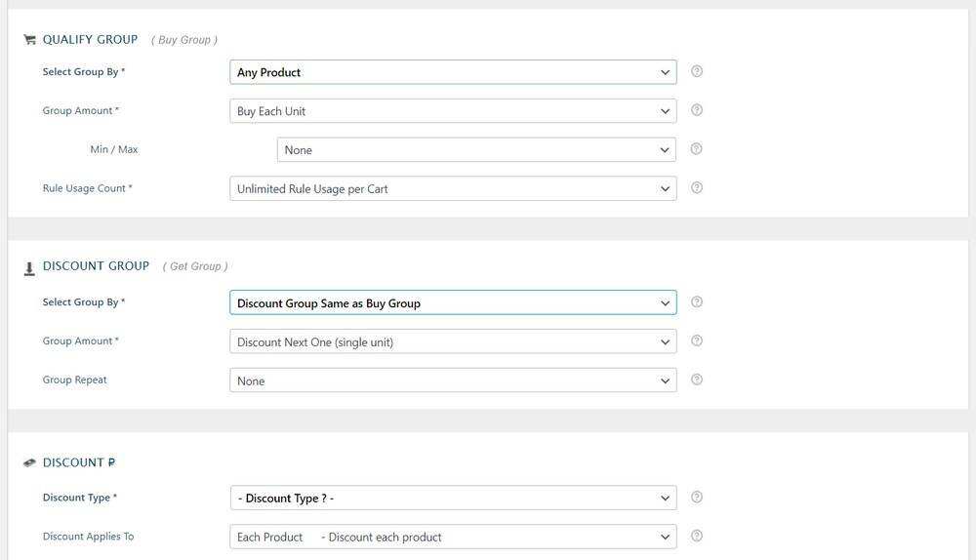976x560 pixels.
Task: Click help icon beside Discount Group Same as Buy Group
Action: pyautogui.click(x=697, y=302)
